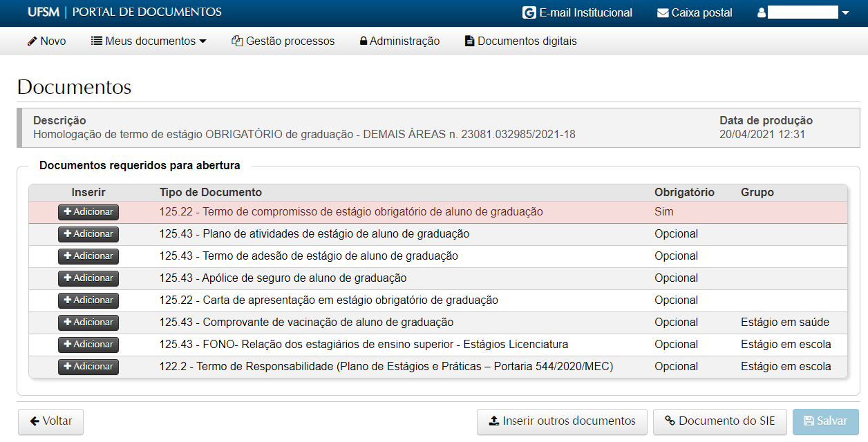This screenshot has width=868, height=442.
Task: Add the Carta de apresentação document
Action: (88, 300)
